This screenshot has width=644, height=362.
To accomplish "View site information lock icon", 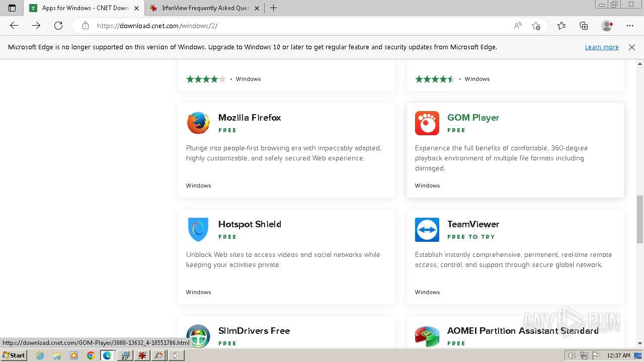I will pos(86,26).
